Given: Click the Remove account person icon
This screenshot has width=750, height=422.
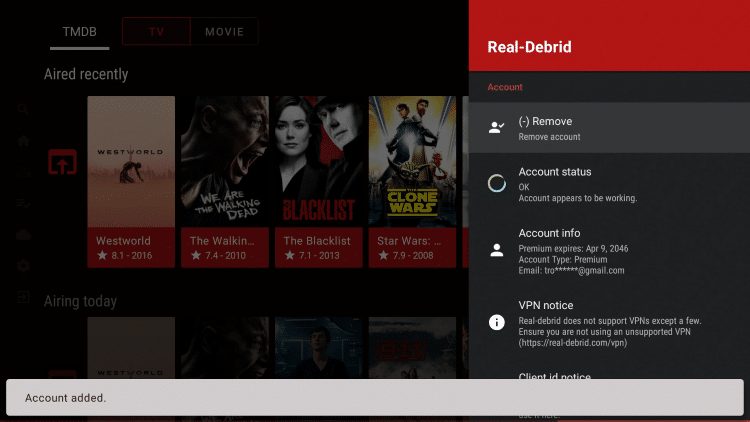Looking at the screenshot, I should click(x=496, y=127).
